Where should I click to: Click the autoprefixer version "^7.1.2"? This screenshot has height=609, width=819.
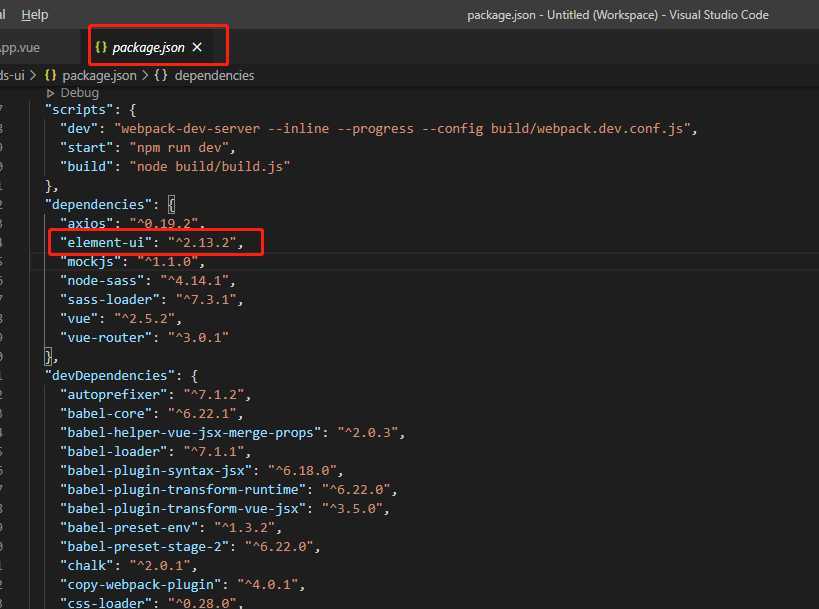[x=214, y=394]
